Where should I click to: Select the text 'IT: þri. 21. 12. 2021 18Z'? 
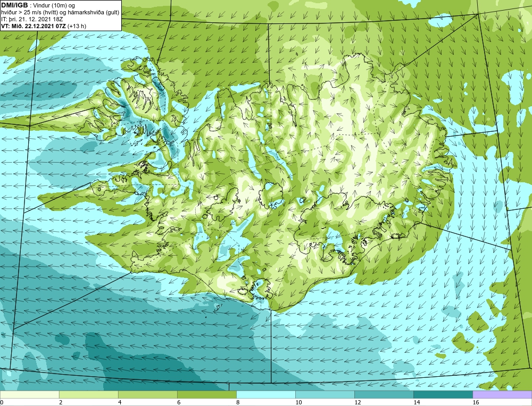(x=32, y=19)
